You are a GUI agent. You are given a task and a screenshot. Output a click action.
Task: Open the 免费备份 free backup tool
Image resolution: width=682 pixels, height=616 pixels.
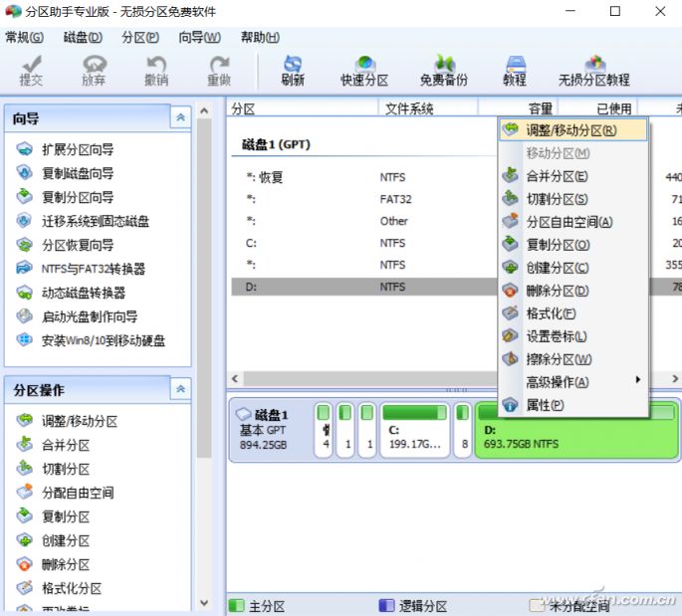[444, 71]
